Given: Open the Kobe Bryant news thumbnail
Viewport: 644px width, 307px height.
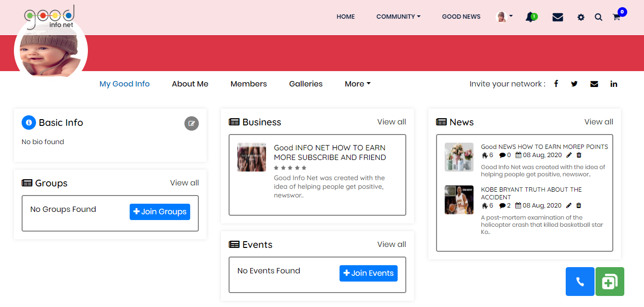Looking at the screenshot, I should [x=459, y=200].
